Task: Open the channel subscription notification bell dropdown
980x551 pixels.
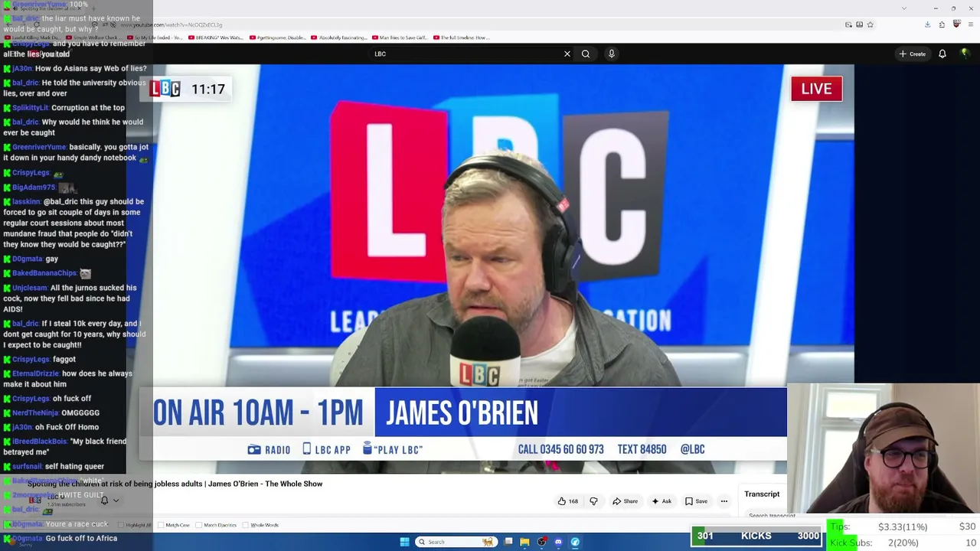Action: pos(109,500)
